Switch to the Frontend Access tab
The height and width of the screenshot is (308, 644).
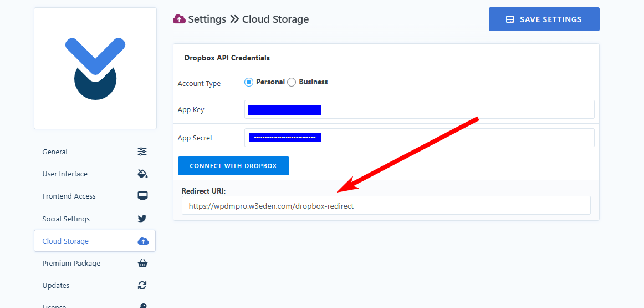pos(95,196)
